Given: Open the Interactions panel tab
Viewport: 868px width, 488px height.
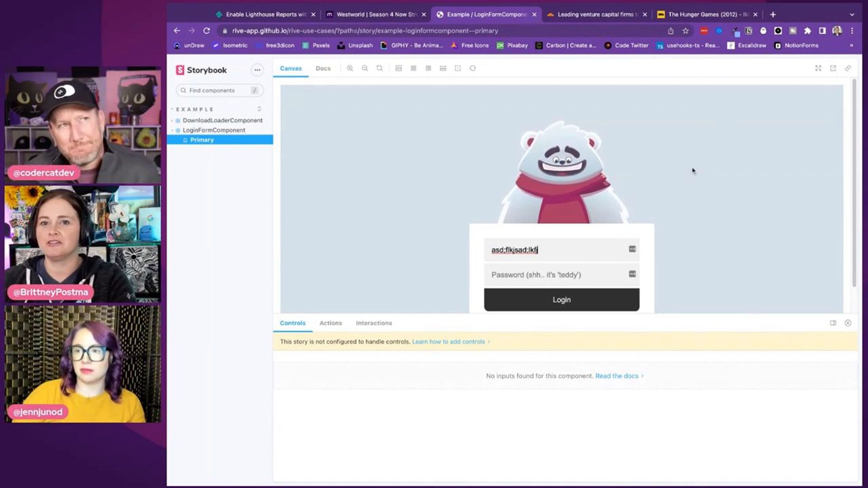Looking at the screenshot, I should (x=373, y=323).
